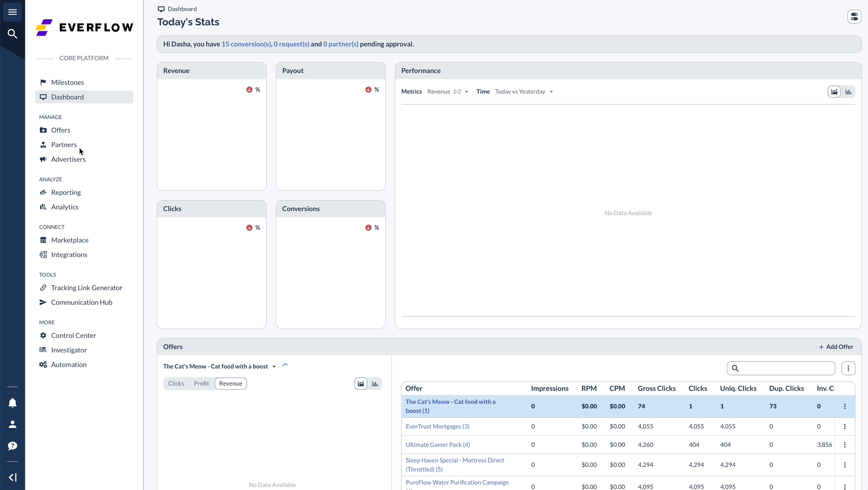
Task: Open Milestones in sidebar
Action: [x=84, y=82]
